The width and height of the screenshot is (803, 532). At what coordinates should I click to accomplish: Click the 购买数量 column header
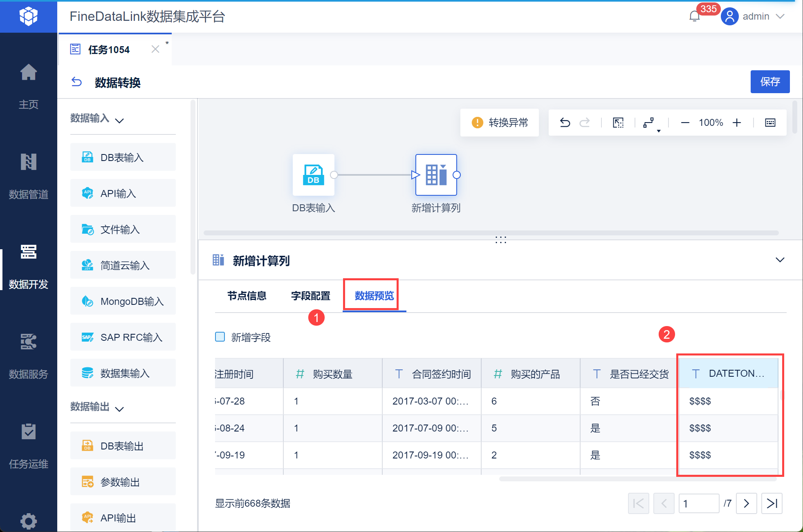click(x=333, y=373)
